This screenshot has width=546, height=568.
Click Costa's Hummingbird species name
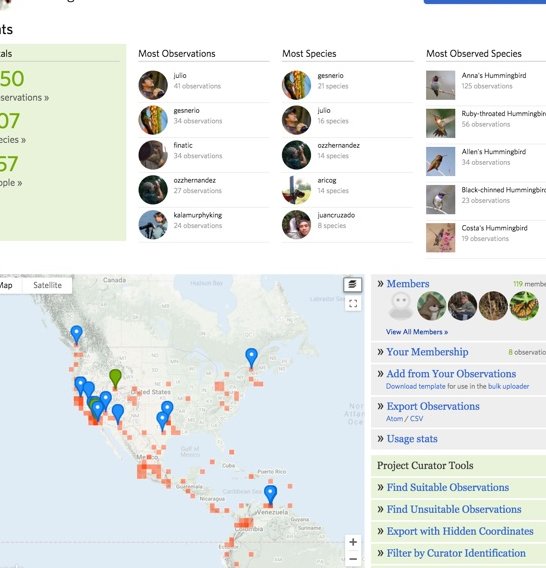494,228
